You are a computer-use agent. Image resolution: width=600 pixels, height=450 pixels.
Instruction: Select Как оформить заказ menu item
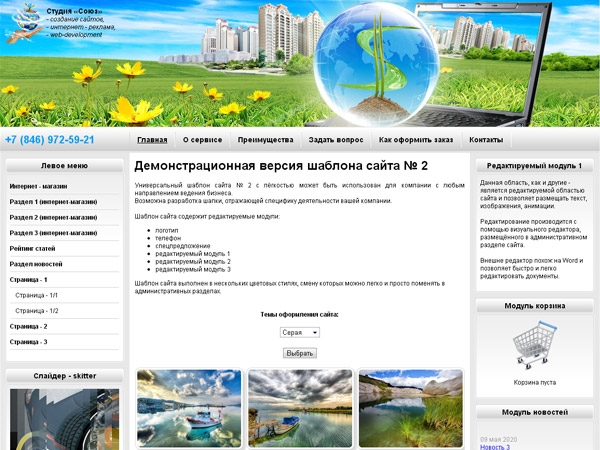pos(416,140)
